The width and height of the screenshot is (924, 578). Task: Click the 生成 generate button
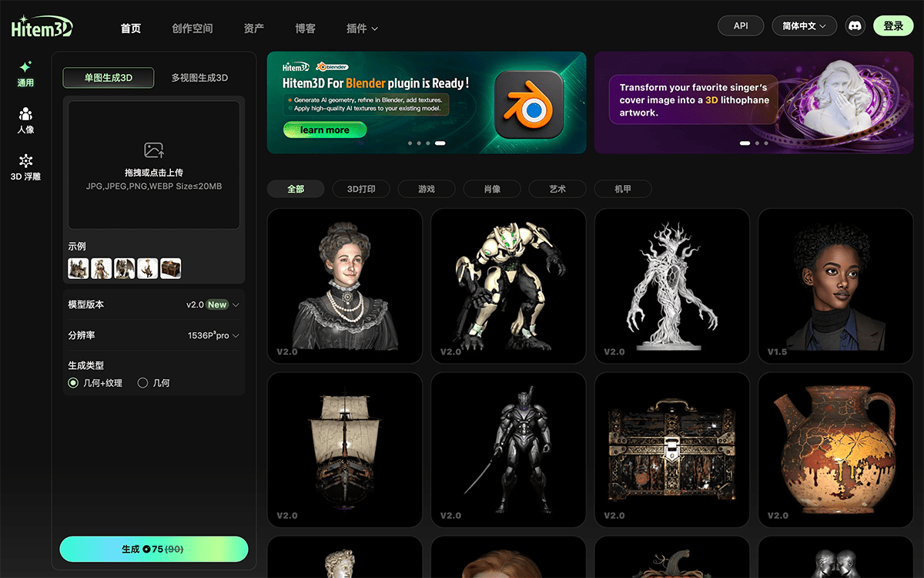(x=154, y=549)
